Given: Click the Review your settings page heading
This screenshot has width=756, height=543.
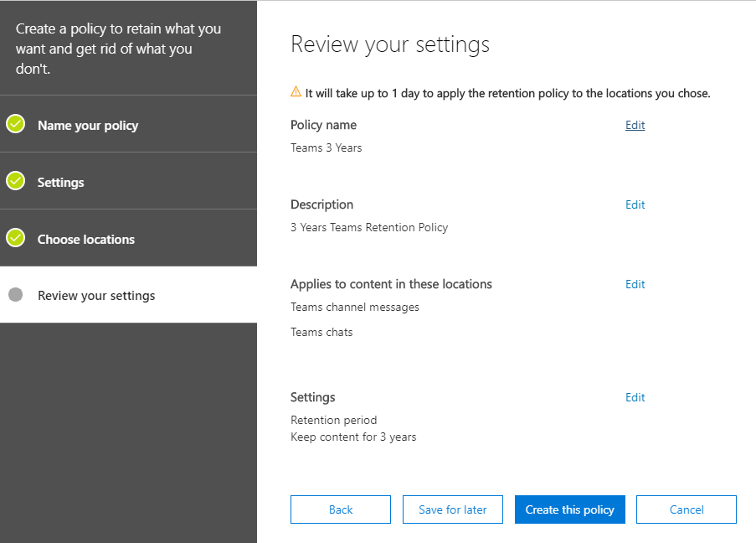Looking at the screenshot, I should (390, 44).
